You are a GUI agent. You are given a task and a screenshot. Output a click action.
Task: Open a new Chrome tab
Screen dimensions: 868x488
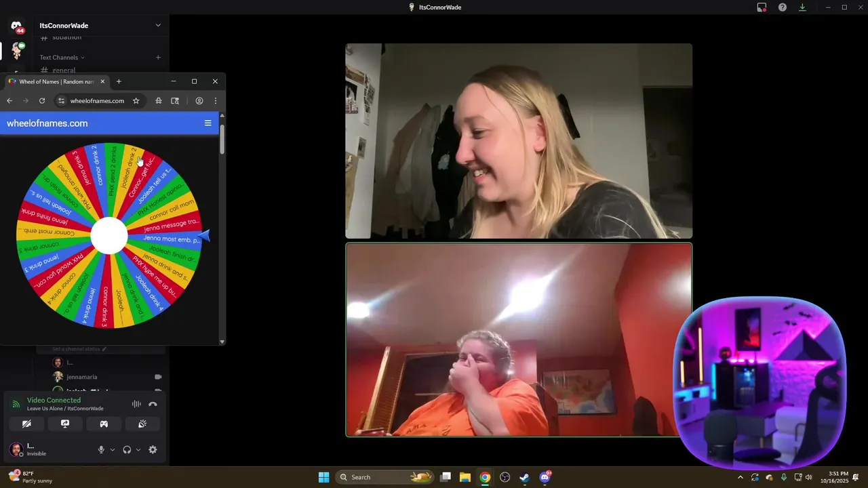[x=119, y=81]
